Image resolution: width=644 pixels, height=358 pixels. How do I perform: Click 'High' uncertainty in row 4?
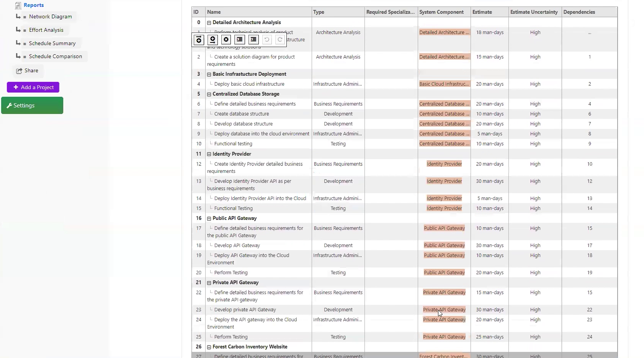pyautogui.click(x=535, y=84)
